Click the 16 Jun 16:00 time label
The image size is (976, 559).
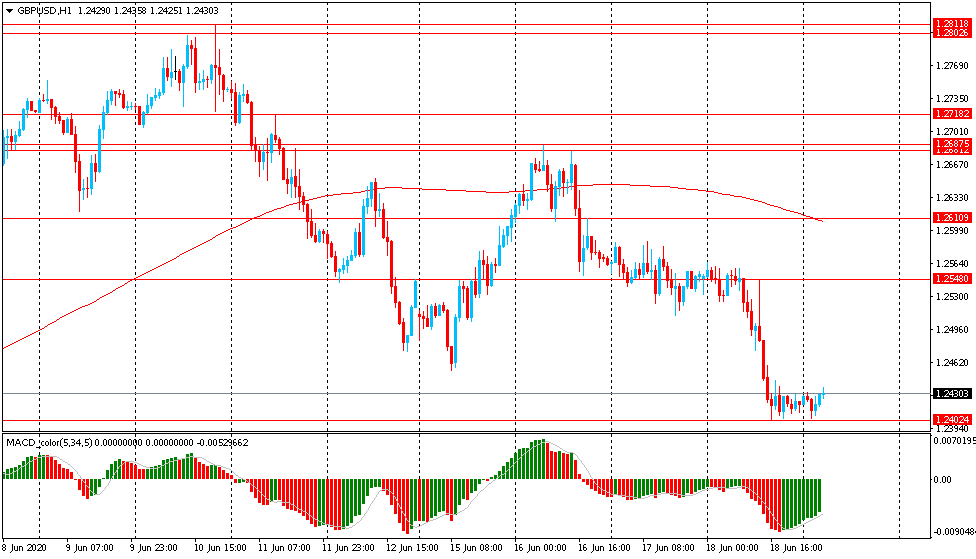pyautogui.click(x=604, y=548)
